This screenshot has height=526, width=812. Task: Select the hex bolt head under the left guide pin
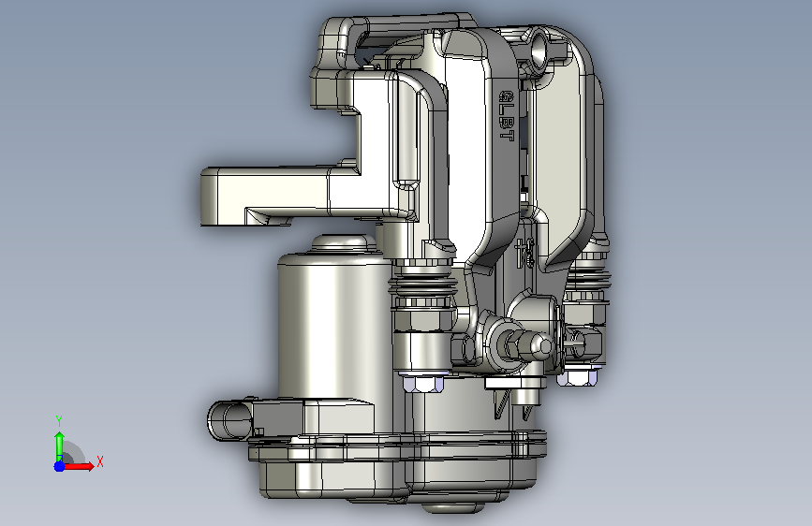pos(423,384)
